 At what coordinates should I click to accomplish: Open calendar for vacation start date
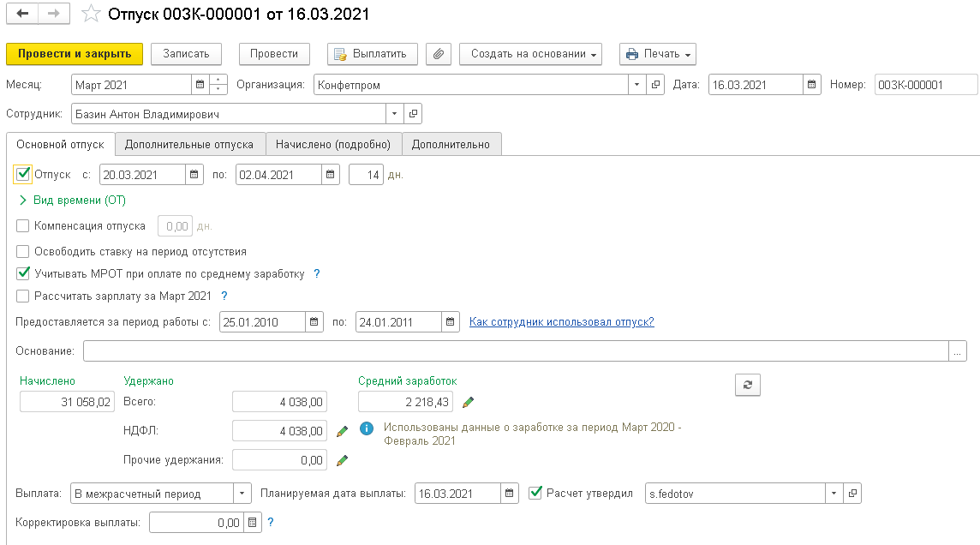click(x=195, y=175)
